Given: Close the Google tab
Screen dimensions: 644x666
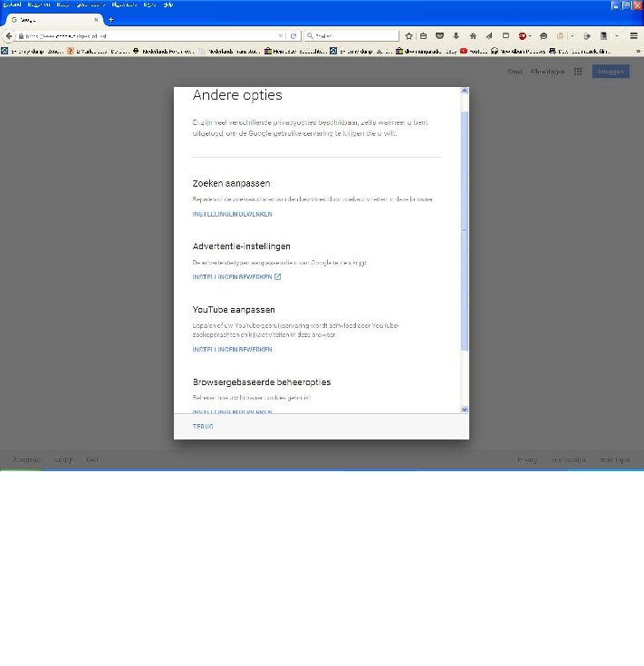Looking at the screenshot, I should 96,20.
